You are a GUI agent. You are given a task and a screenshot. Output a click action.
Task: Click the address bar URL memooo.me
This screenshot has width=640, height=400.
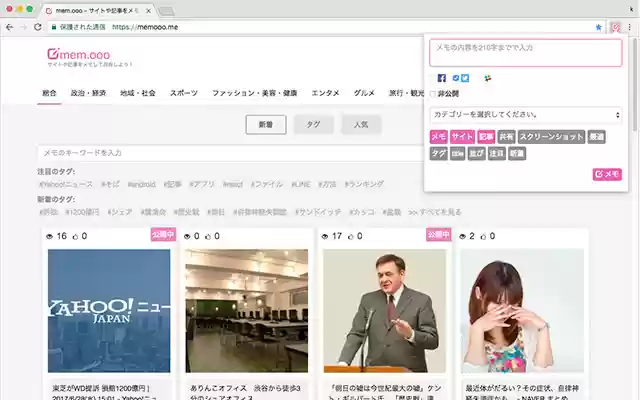145,27
